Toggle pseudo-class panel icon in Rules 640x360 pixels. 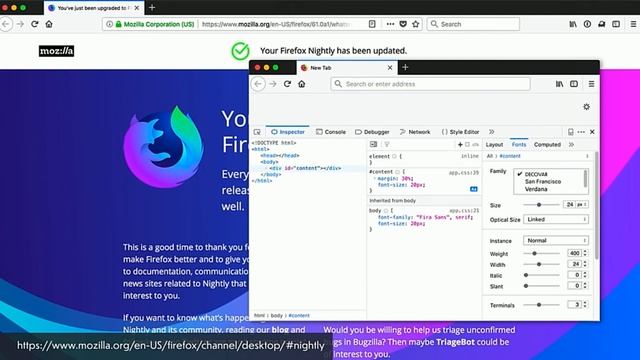click(468, 144)
